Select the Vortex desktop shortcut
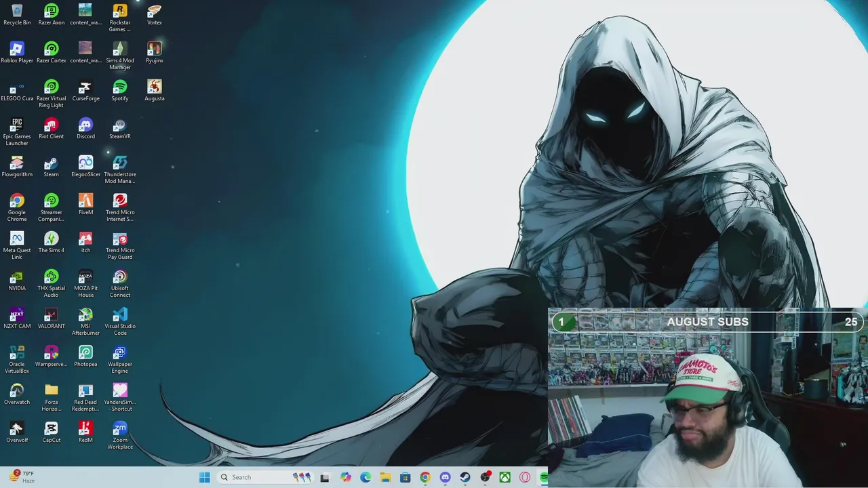Viewport: 868px width, 488px height. (x=155, y=15)
